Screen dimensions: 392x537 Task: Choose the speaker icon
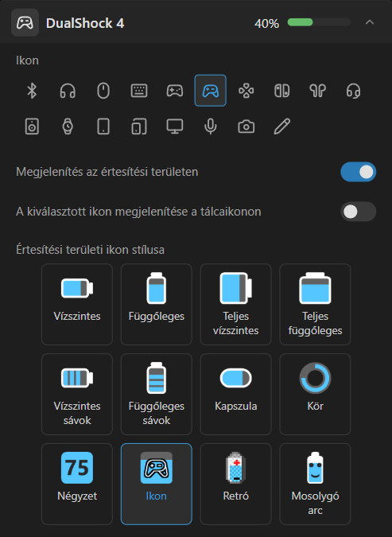coord(32,126)
